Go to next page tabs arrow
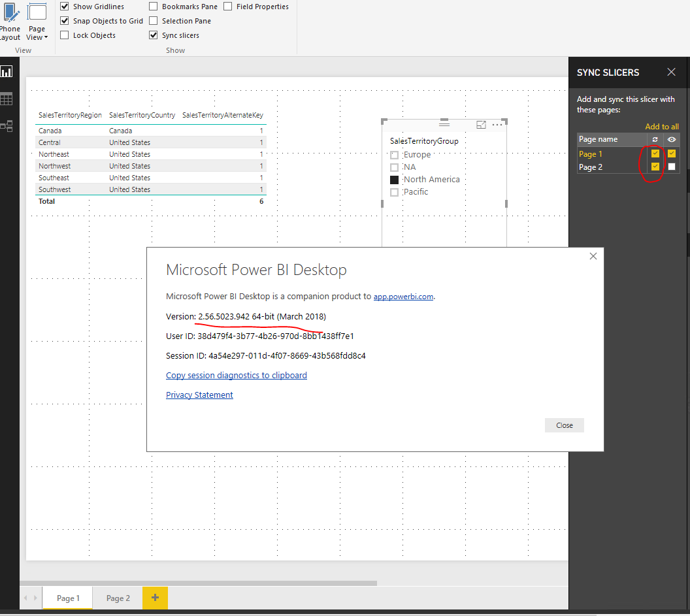Image resolution: width=690 pixels, height=616 pixels. [35, 598]
